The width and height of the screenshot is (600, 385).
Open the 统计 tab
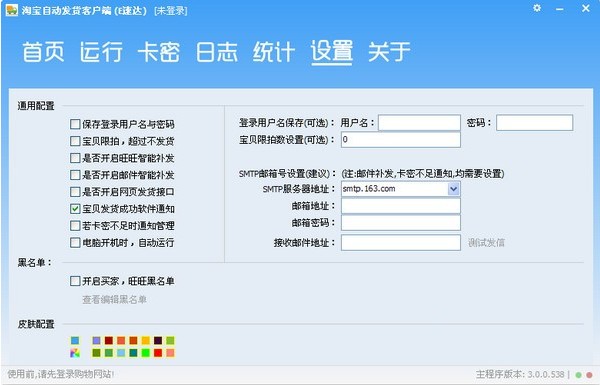[x=274, y=52]
